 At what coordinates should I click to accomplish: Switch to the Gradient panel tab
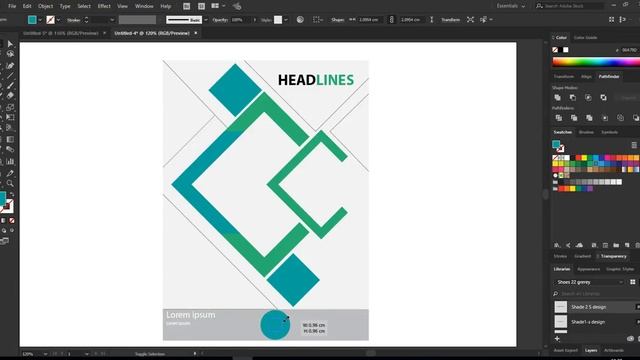click(x=582, y=256)
